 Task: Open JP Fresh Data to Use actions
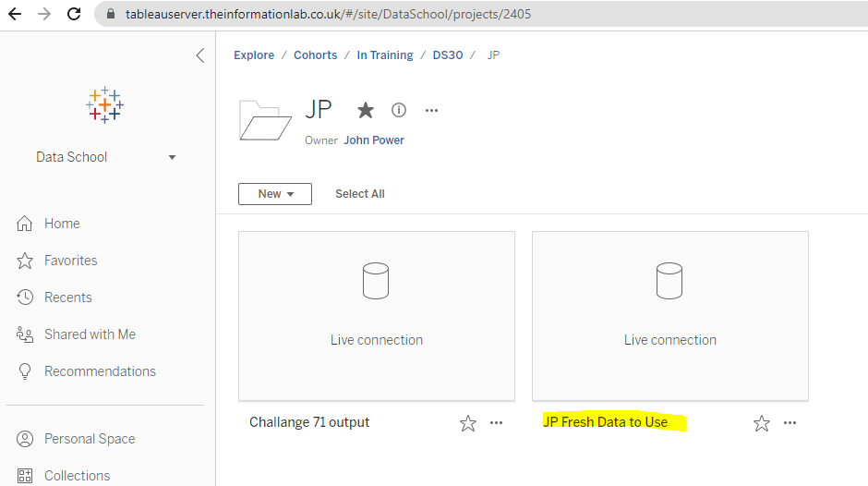(790, 423)
